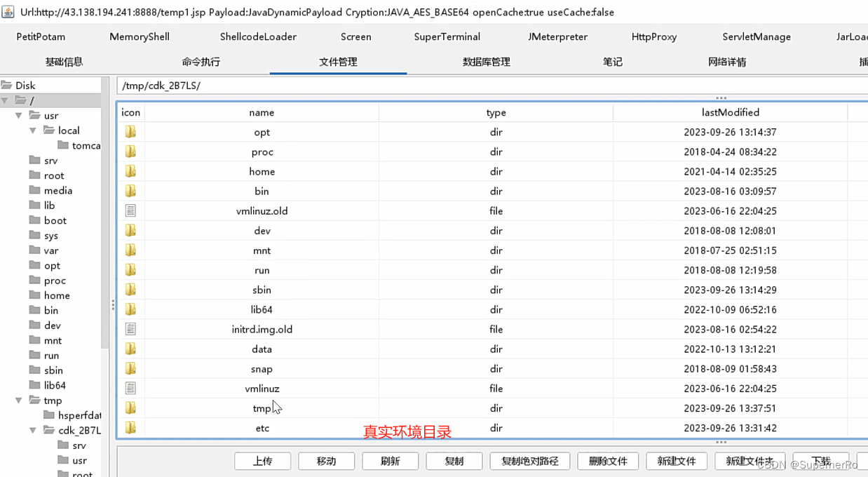
Task: Switch to 网络详情 tab
Action: [x=728, y=62]
